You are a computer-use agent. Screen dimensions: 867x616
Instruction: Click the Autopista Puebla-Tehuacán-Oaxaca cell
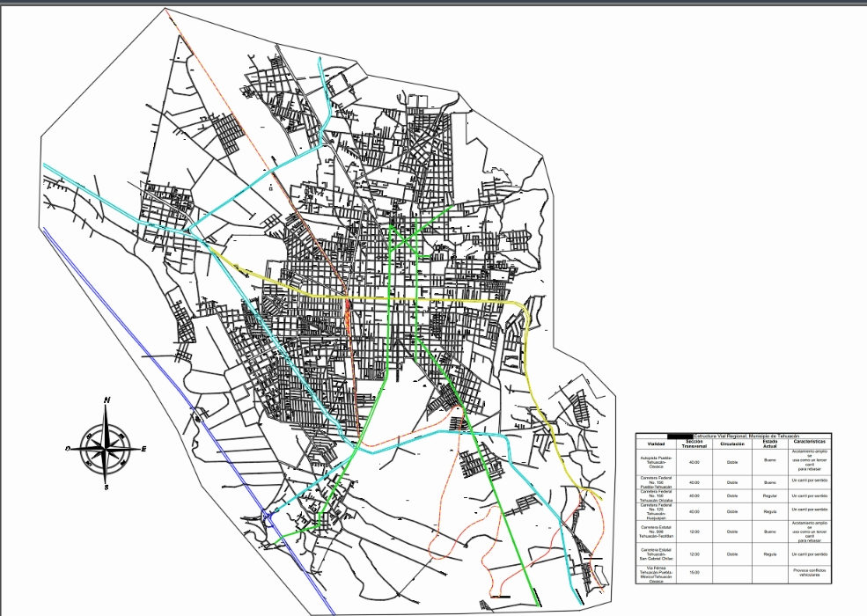point(657,461)
